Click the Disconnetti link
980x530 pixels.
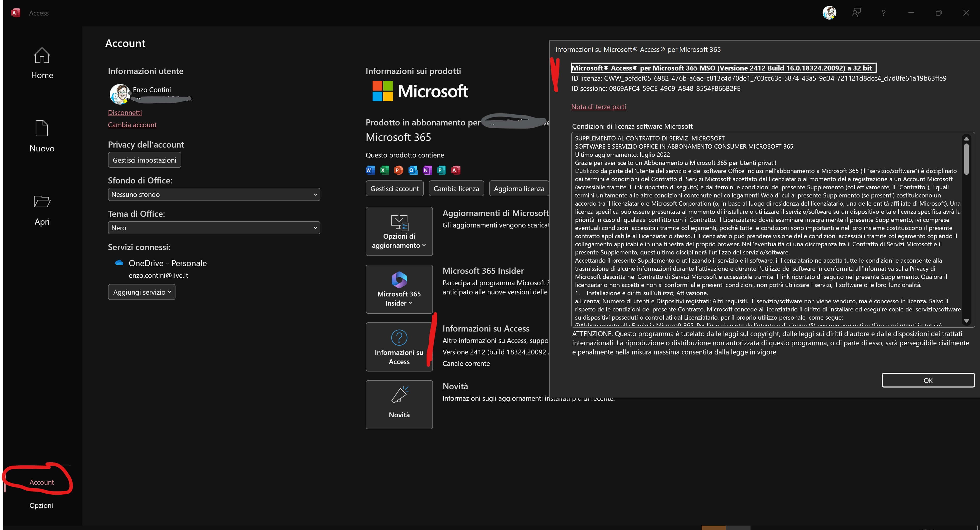125,112
